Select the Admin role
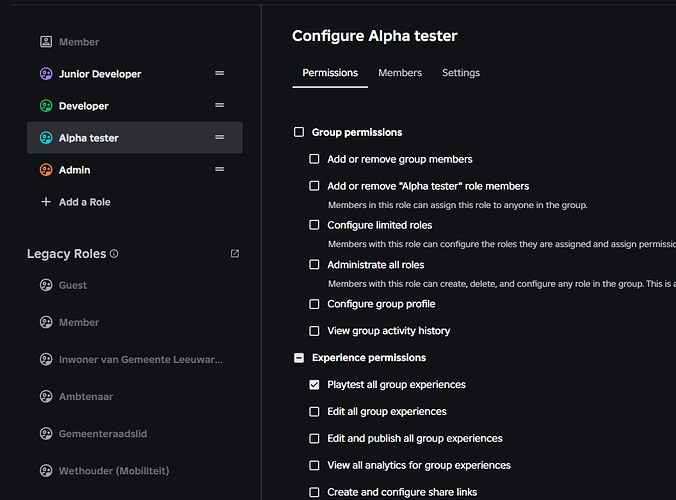The image size is (676, 500). [135, 169]
